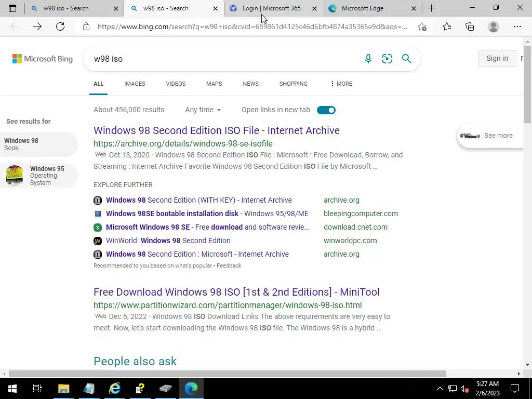Open WinWorld Windows 98 Second Edition link
Screen dimensions: 532x399
[168, 241]
